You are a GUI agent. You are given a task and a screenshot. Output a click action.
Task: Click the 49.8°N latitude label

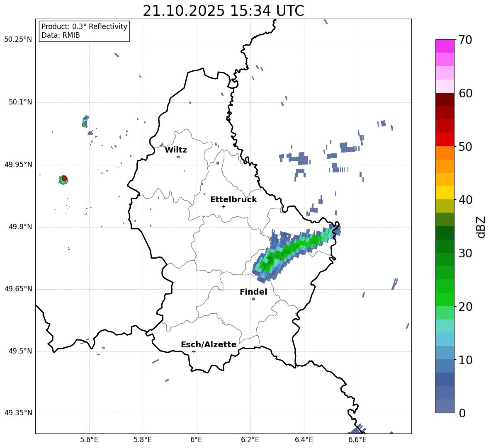tap(20, 227)
